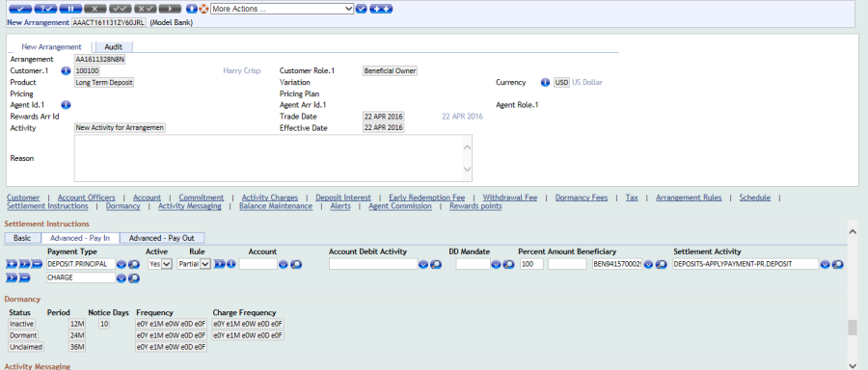Click the double-plus icon after More Actions
868x370 pixels.
click(x=381, y=9)
